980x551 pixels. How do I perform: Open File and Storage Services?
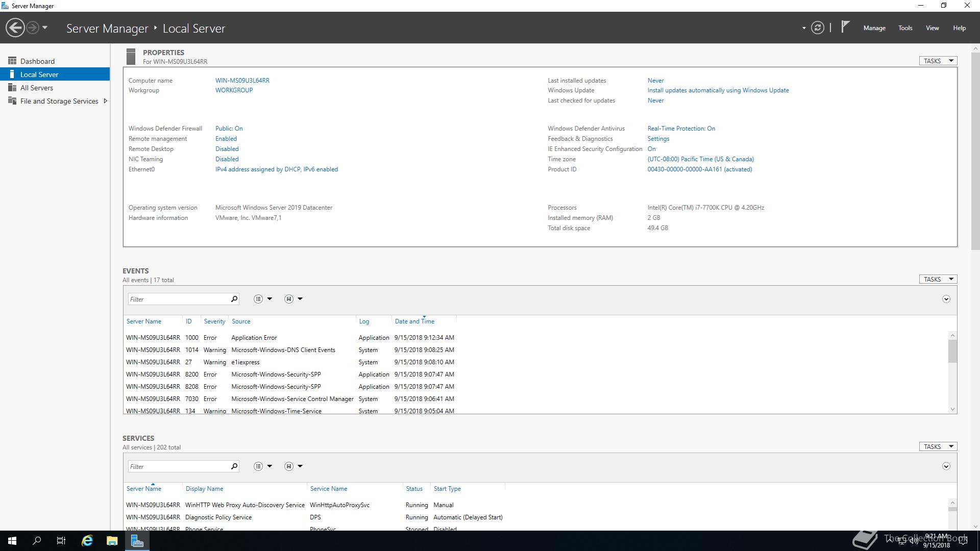point(59,101)
